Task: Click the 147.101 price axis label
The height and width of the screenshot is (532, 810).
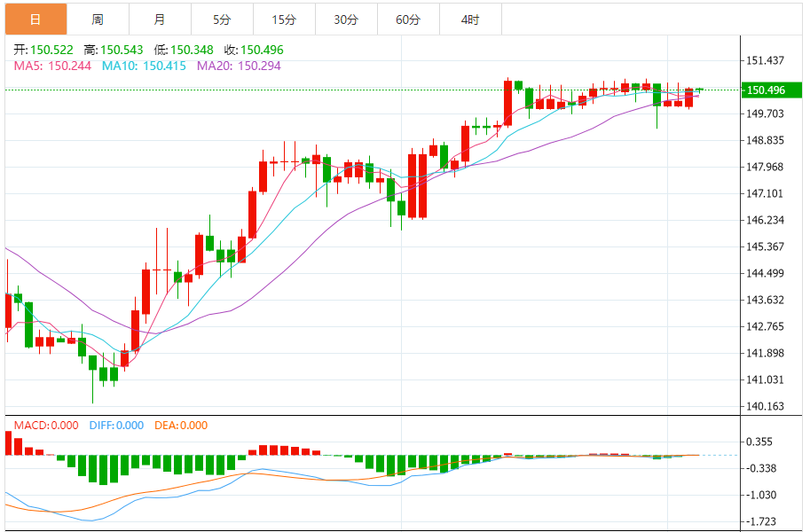Action: pos(765,193)
